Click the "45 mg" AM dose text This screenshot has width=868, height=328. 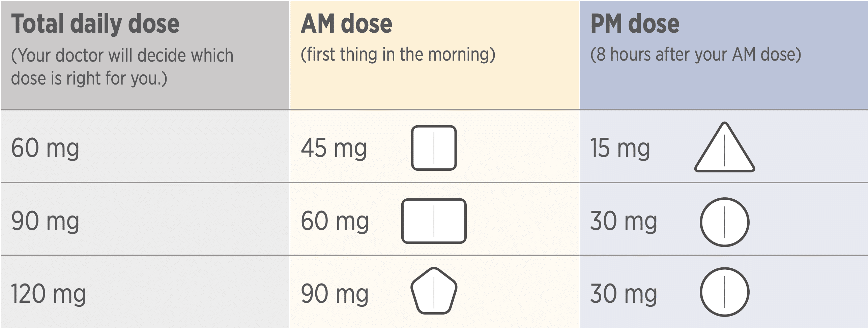[334, 148]
